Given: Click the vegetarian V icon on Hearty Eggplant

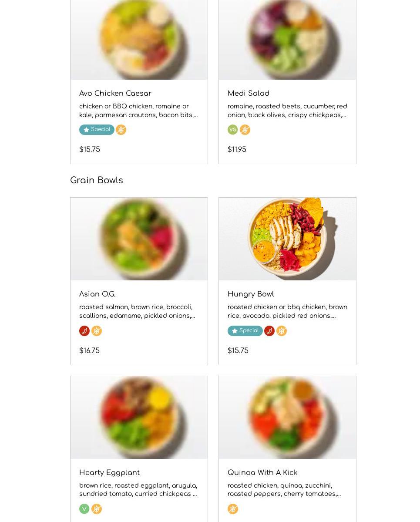Looking at the screenshot, I should click(x=84, y=509).
